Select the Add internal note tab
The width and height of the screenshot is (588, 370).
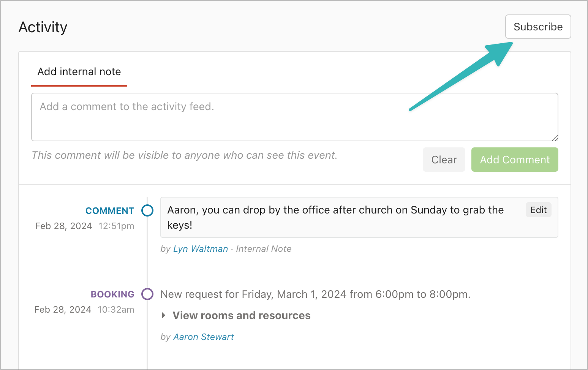tap(79, 72)
